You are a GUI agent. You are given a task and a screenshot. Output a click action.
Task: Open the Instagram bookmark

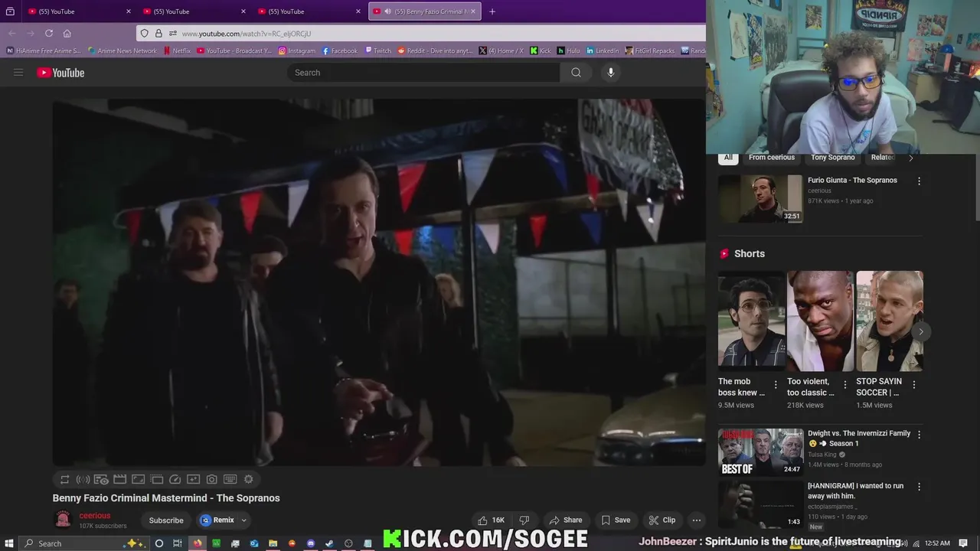pos(297,51)
